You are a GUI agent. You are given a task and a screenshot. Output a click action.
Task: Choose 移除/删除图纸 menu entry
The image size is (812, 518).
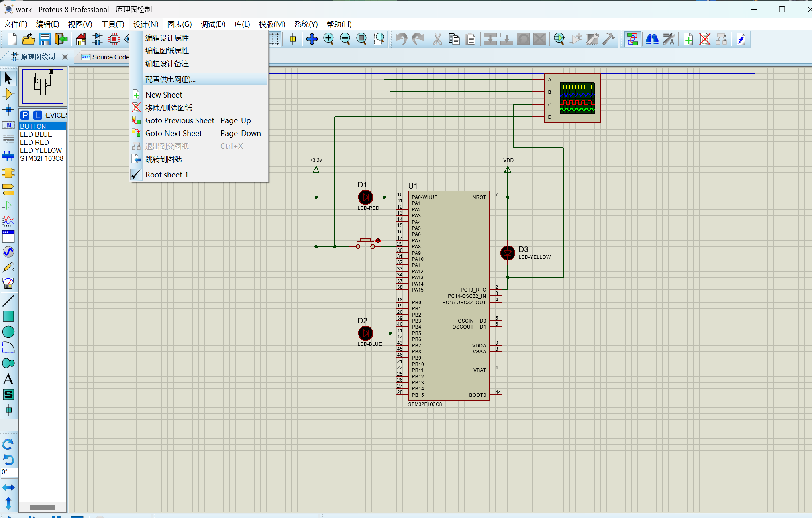(199, 108)
